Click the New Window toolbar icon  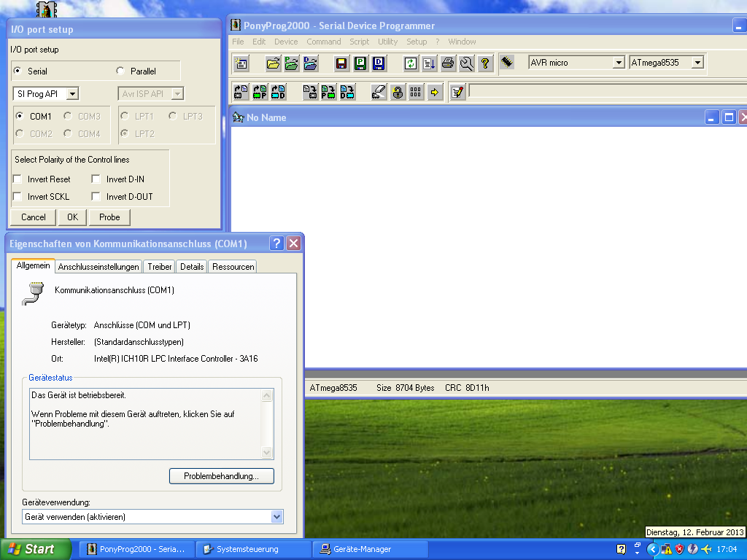[x=241, y=63]
